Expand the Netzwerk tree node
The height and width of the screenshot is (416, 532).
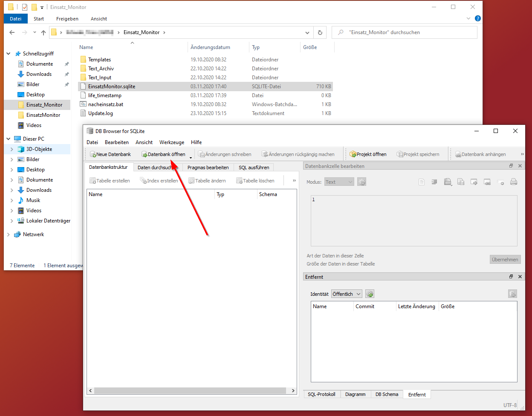tap(9, 234)
